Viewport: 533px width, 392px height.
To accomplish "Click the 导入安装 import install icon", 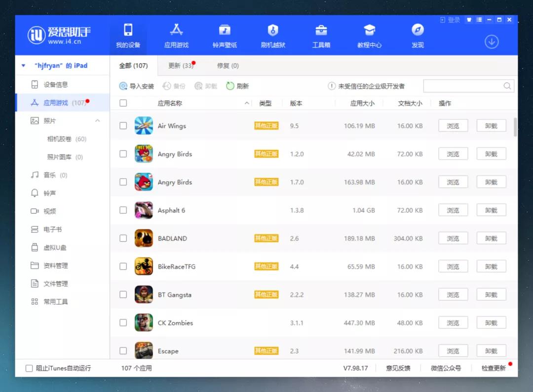I will pos(136,86).
